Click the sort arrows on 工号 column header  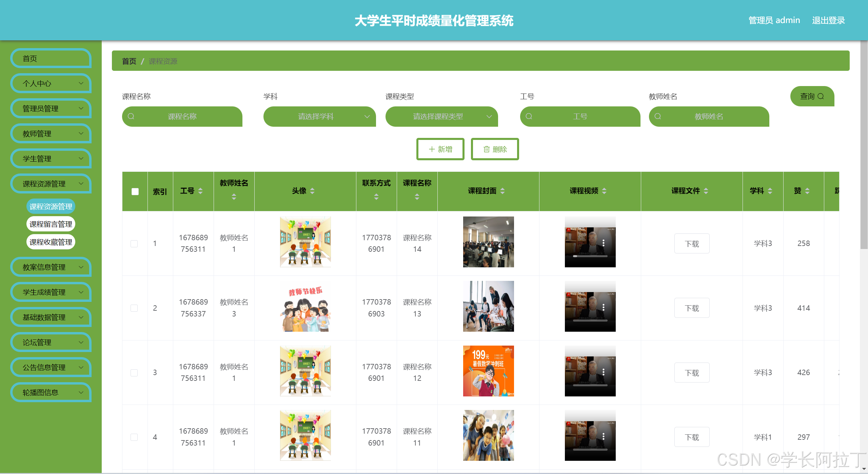coord(200,191)
